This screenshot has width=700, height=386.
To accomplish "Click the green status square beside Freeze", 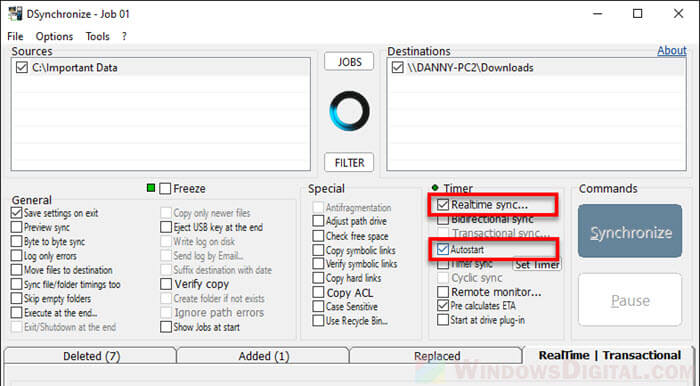I will click(151, 188).
